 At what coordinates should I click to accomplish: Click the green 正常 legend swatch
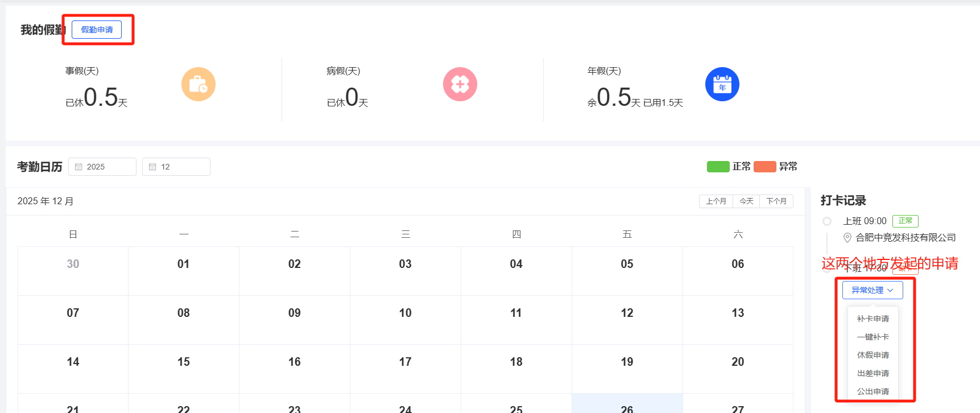point(718,167)
